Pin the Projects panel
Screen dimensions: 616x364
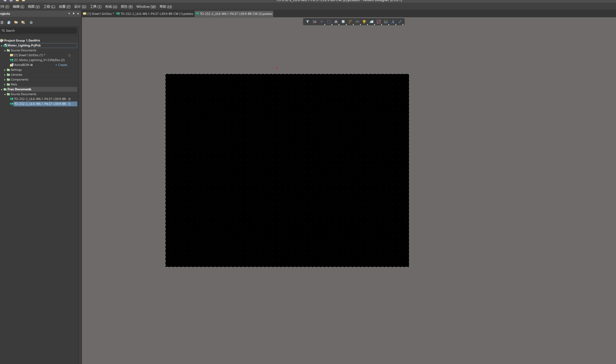tap(74, 14)
